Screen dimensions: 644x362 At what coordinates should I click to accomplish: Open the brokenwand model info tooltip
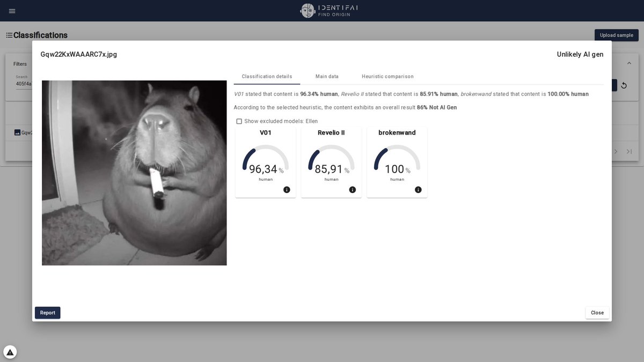pos(418,189)
